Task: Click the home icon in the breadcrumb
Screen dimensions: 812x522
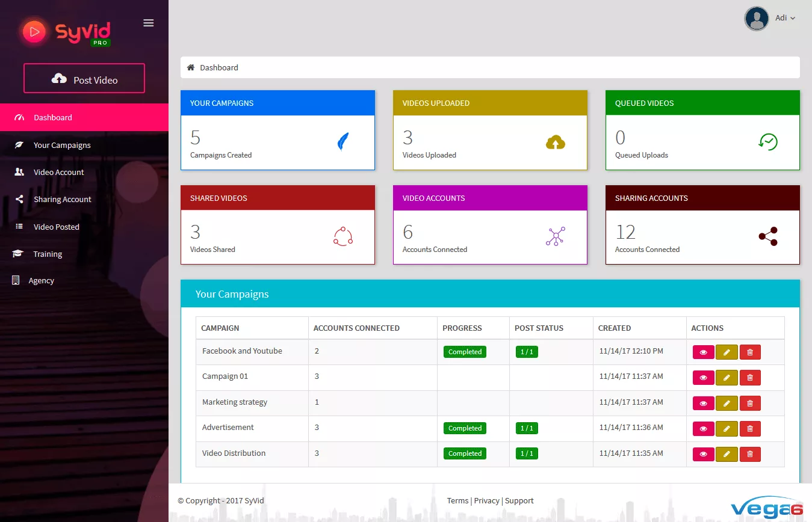Action: click(191, 67)
